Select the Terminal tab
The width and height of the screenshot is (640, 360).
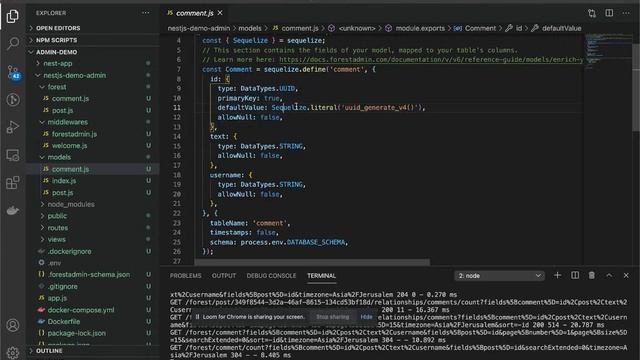click(x=322, y=276)
